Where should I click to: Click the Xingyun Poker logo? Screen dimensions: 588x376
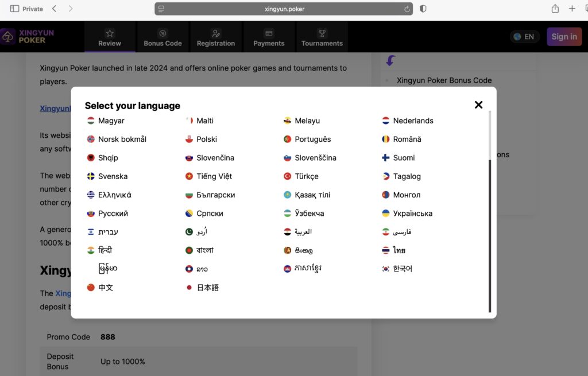tap(28, 36)
